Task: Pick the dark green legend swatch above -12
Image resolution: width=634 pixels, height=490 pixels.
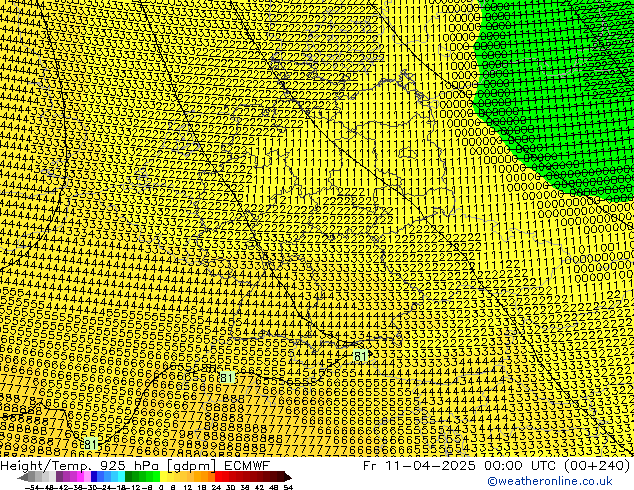Action: (x=129, y=476)
